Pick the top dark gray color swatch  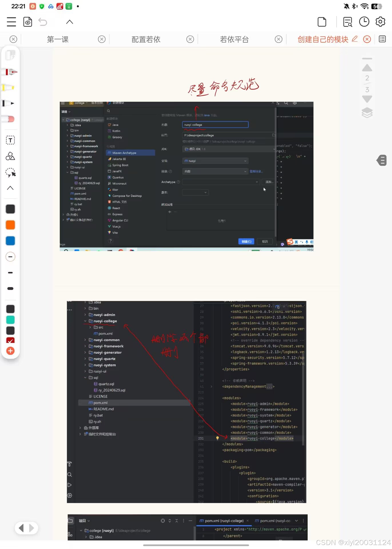pos(10,209)
